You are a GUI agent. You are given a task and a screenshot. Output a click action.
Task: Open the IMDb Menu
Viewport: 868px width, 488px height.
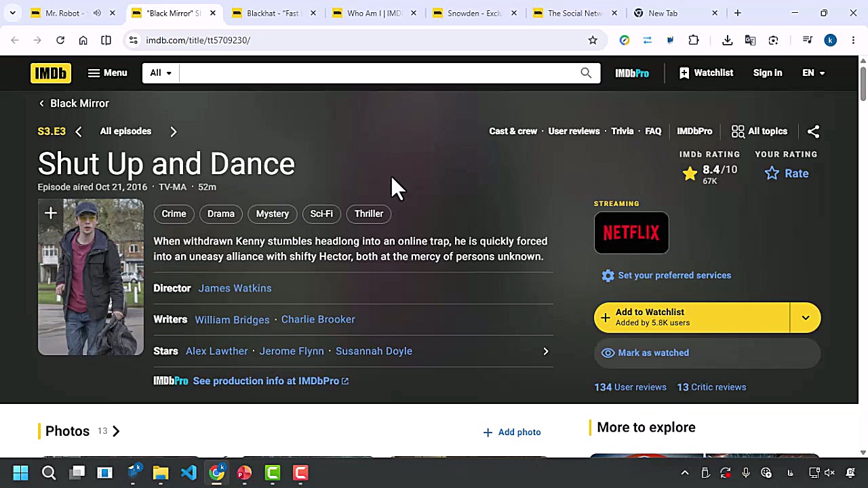107,73
